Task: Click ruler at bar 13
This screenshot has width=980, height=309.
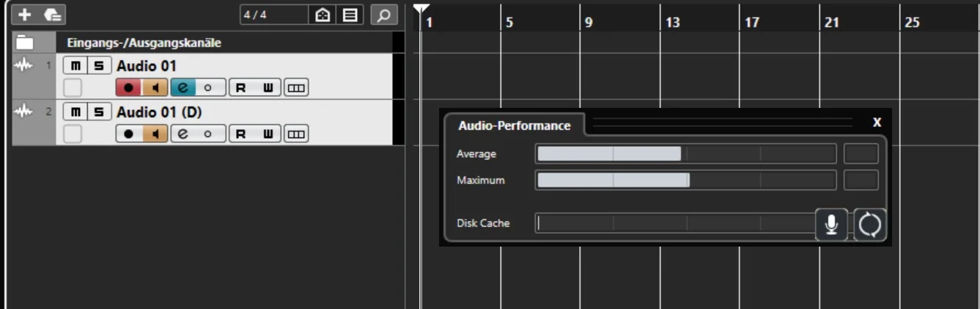Action: coord(672,22)
